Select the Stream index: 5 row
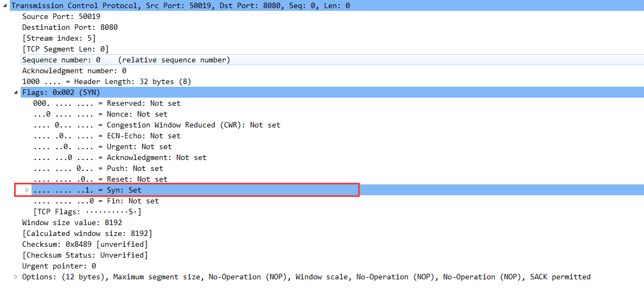The image size is (644, 288). [x=59, y=38]
